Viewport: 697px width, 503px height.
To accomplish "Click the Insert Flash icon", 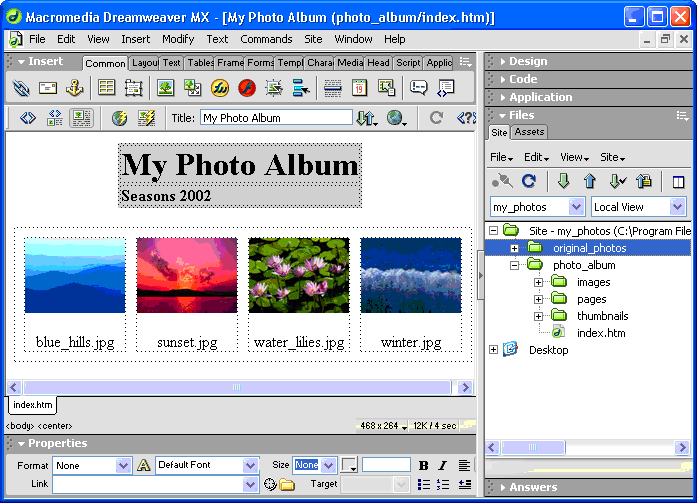I will [247, 88].
